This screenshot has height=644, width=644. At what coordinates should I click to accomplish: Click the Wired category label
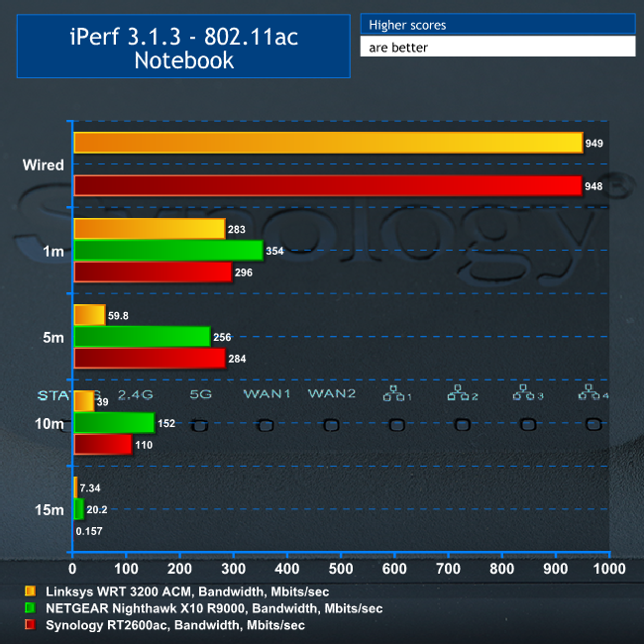click(x=44, y=165)
